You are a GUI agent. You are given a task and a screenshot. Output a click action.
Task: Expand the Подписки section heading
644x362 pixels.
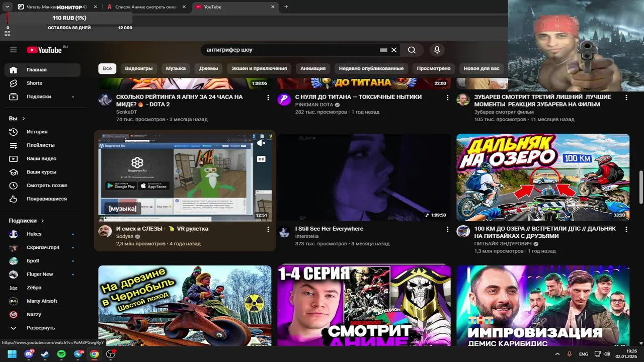click(x=27, y=221)
